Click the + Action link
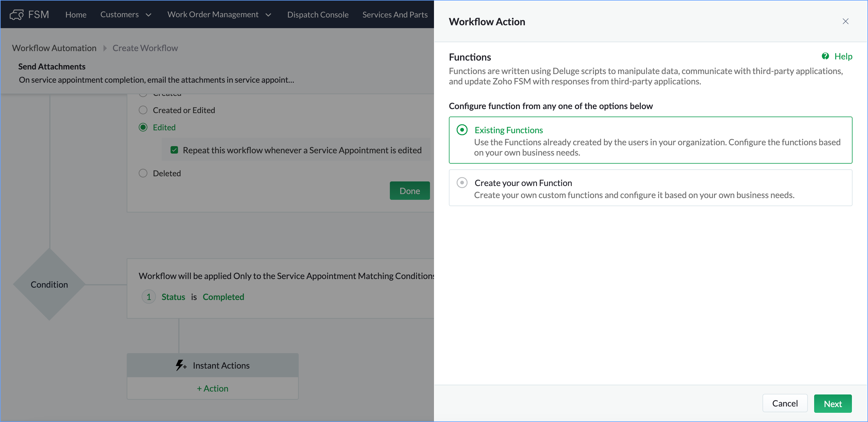Viewport: 868px width, 422px height. (x=213, y=389)
